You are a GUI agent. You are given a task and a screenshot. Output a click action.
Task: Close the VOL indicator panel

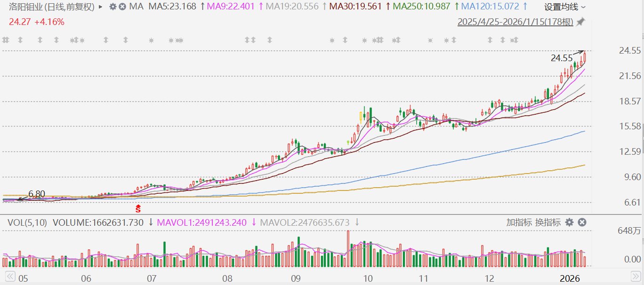(x=582, y=222)
